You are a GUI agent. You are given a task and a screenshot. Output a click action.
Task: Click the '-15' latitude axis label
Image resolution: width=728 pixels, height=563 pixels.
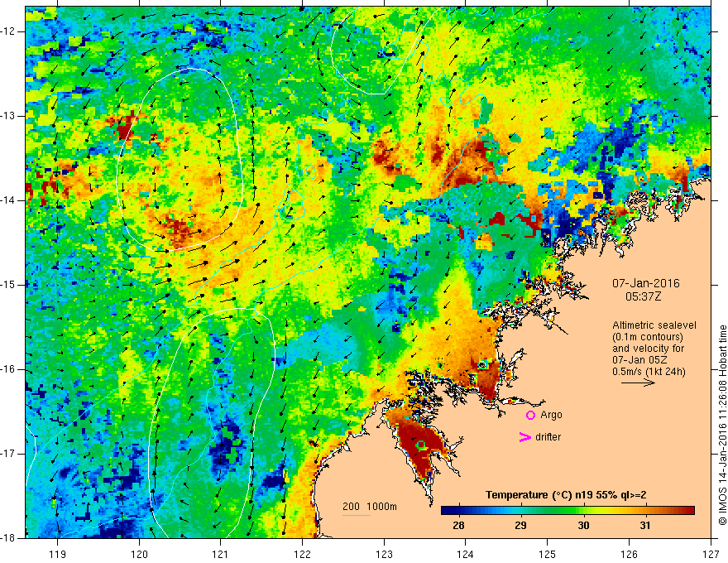coord(8,285)
